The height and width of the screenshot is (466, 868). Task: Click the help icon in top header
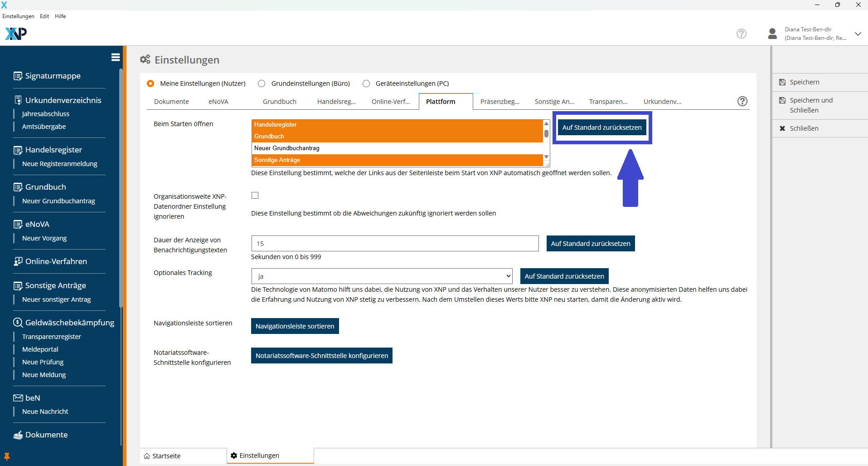741,34
